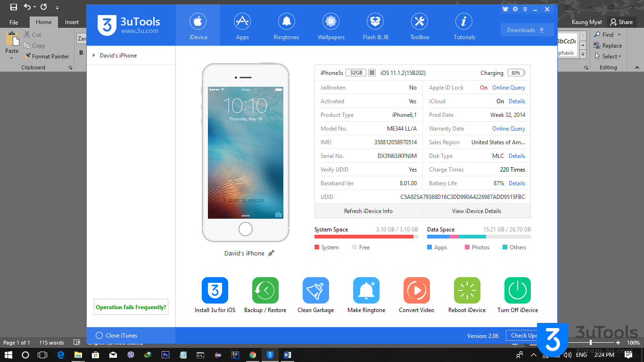Screen dimensions: 644x362
Task: Click Cut in Word Clipboard group
Action: coord(32,35)
